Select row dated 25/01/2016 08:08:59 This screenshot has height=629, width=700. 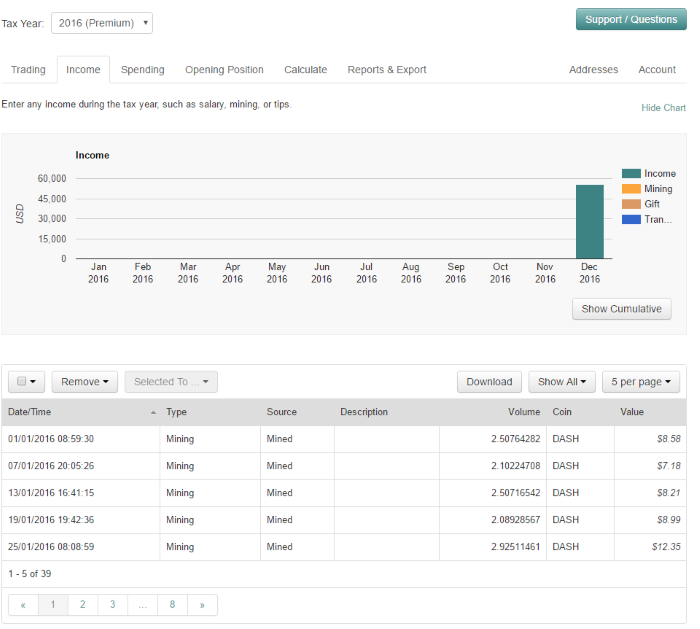344,547
